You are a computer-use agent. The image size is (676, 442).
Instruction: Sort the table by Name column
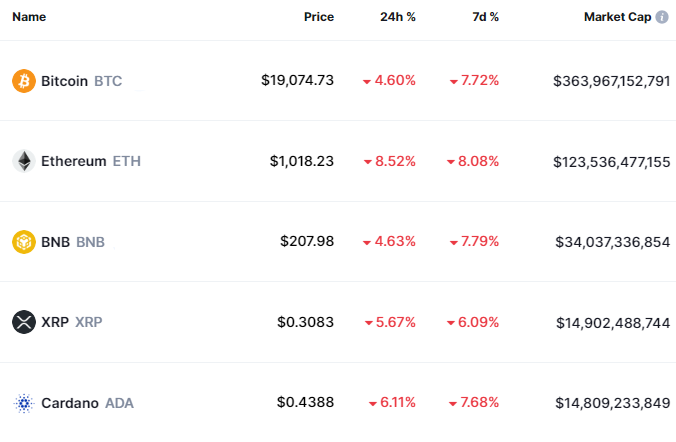coord(29,17)
